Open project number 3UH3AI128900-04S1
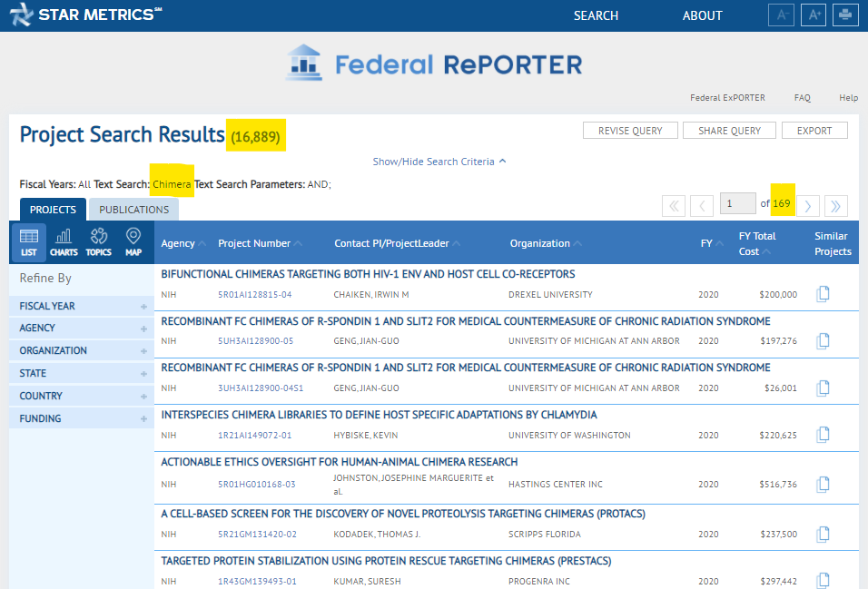 [261, 388]
